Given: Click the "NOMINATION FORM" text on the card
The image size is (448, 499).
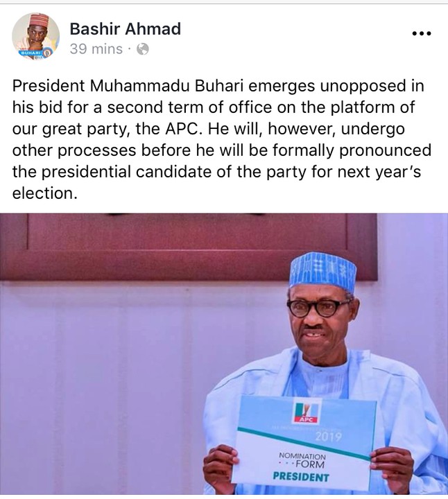Looking at the screenshot, I should tap(302, 459).
